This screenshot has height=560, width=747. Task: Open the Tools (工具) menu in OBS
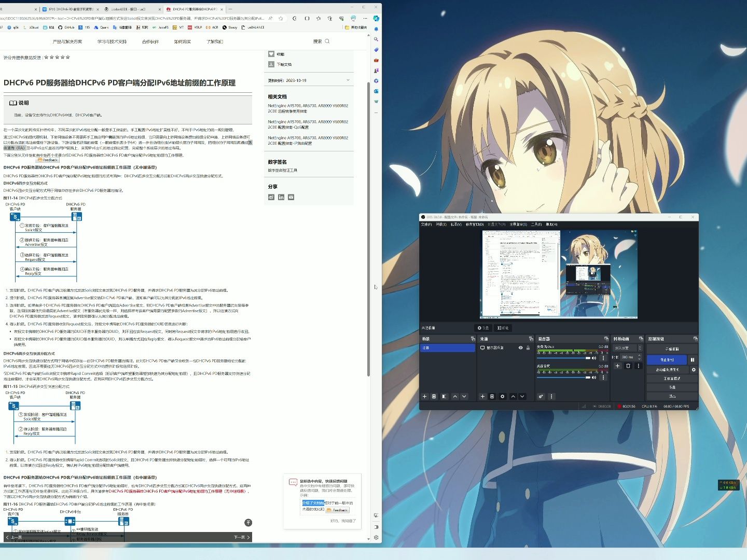[x=536, y=225]
